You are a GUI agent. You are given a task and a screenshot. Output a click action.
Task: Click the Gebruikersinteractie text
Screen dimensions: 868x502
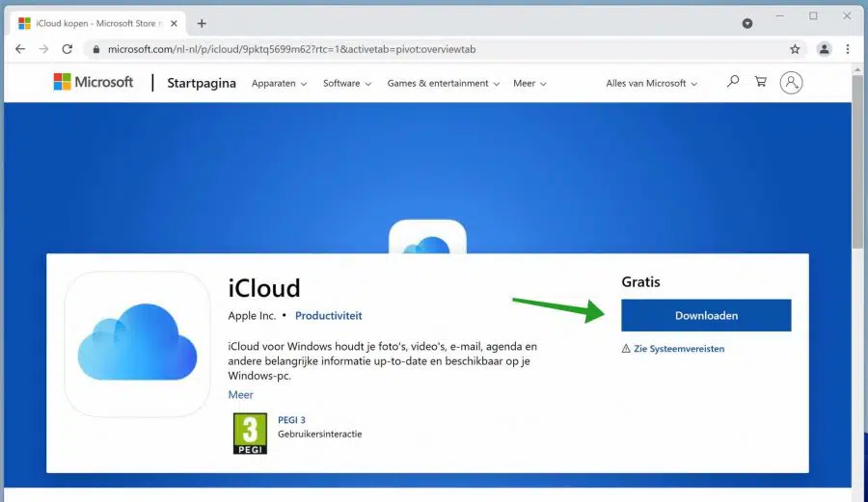[x=320, y=434]
